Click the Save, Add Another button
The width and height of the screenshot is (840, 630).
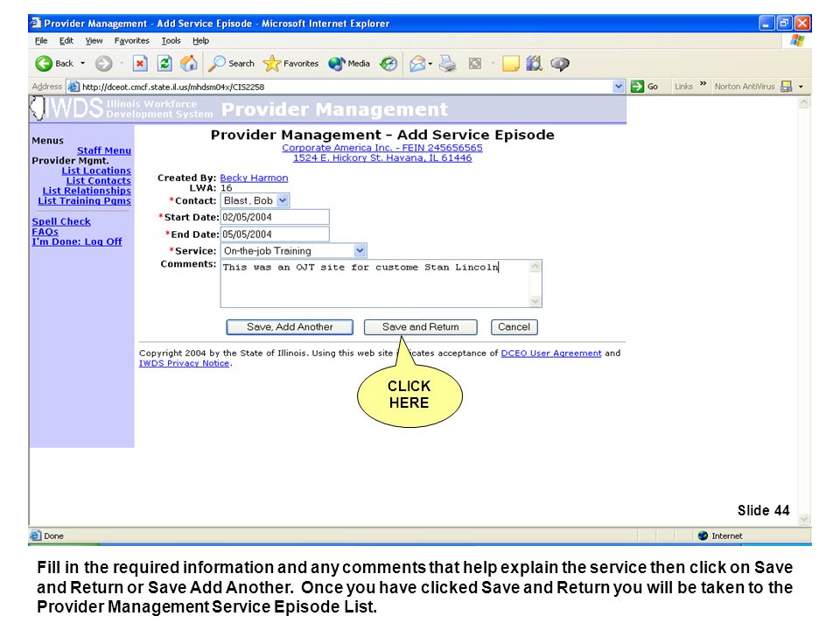click(290, 326)
